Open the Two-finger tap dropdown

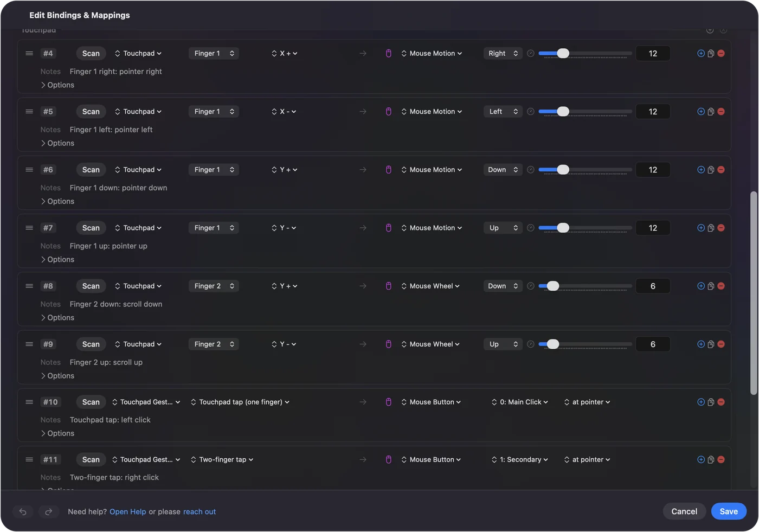click(222, 459)
